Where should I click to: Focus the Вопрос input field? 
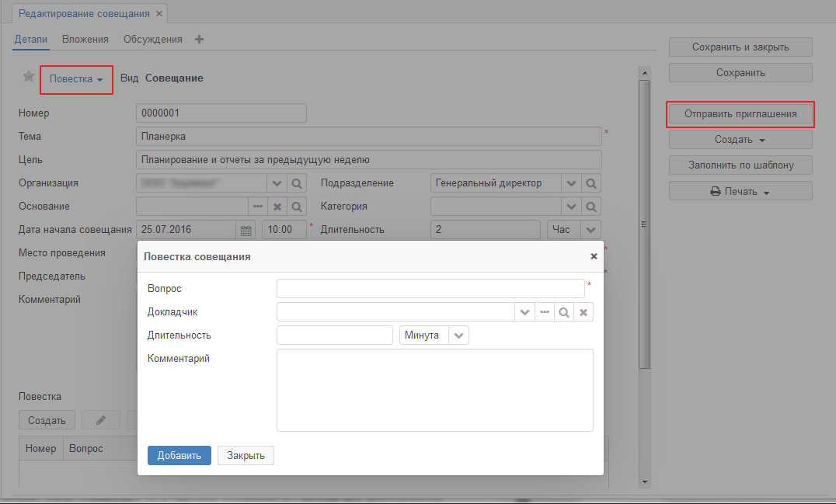(430, 289)
